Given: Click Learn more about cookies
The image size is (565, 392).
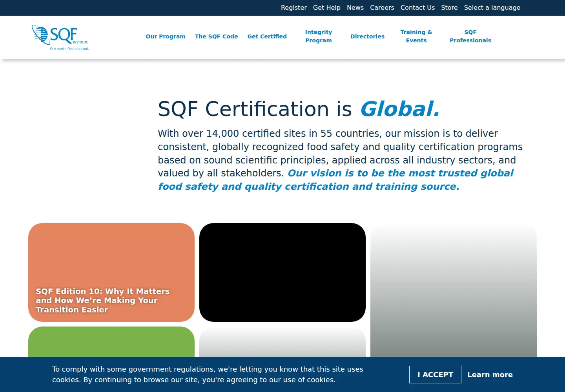Looking at the screenshot, I should 490,374.
